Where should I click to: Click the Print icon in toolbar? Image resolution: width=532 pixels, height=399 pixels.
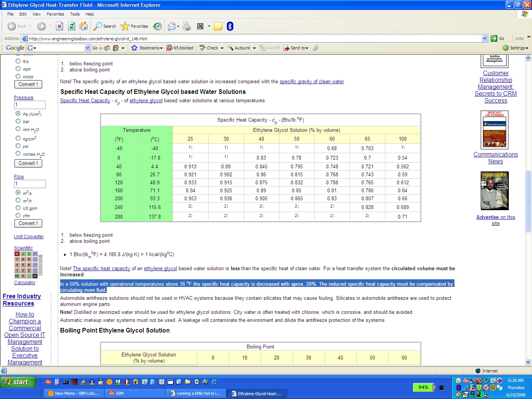(x=187, y=26)
